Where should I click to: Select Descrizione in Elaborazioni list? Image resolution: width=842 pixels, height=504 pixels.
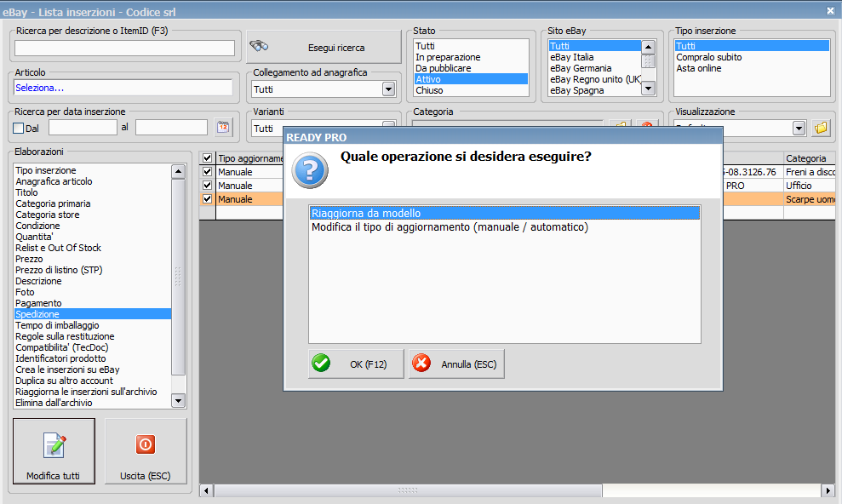tap(92, 281)
